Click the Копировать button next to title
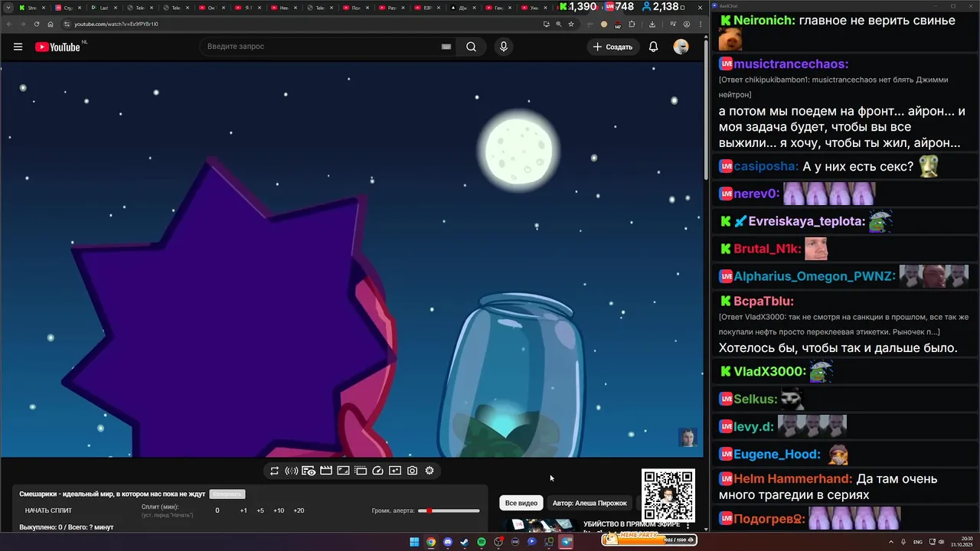The image size is (980, 551). coord(227,494)
